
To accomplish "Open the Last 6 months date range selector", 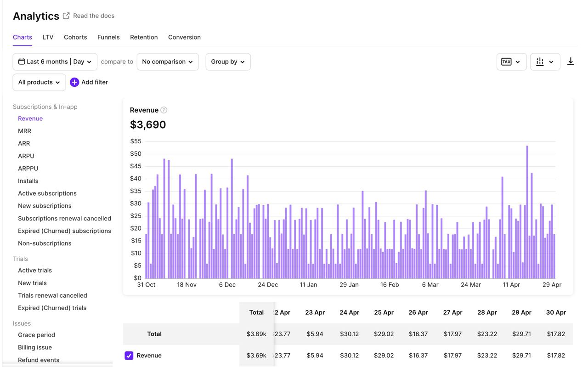I will (x=55, y=61).
